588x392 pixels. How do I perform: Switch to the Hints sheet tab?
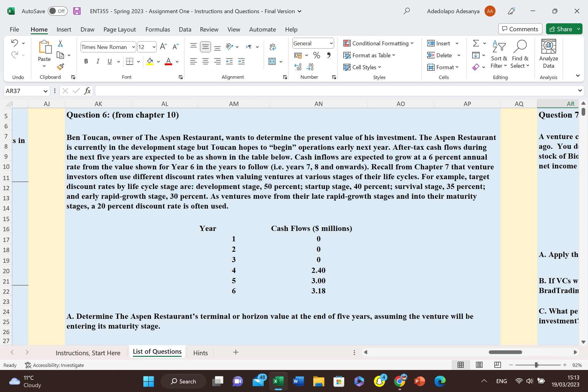pyautogui.click(x=200, y=353)
